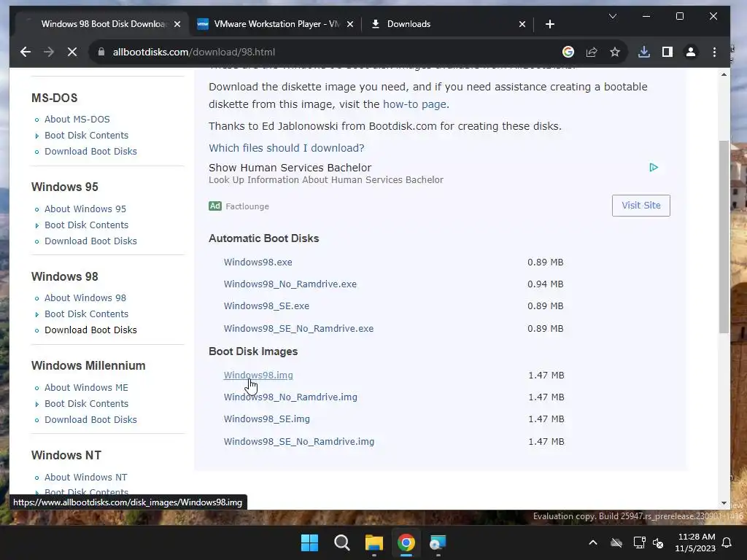Open network status tray icon
This screenshot has height=560, width=747.
coord(639,542)
